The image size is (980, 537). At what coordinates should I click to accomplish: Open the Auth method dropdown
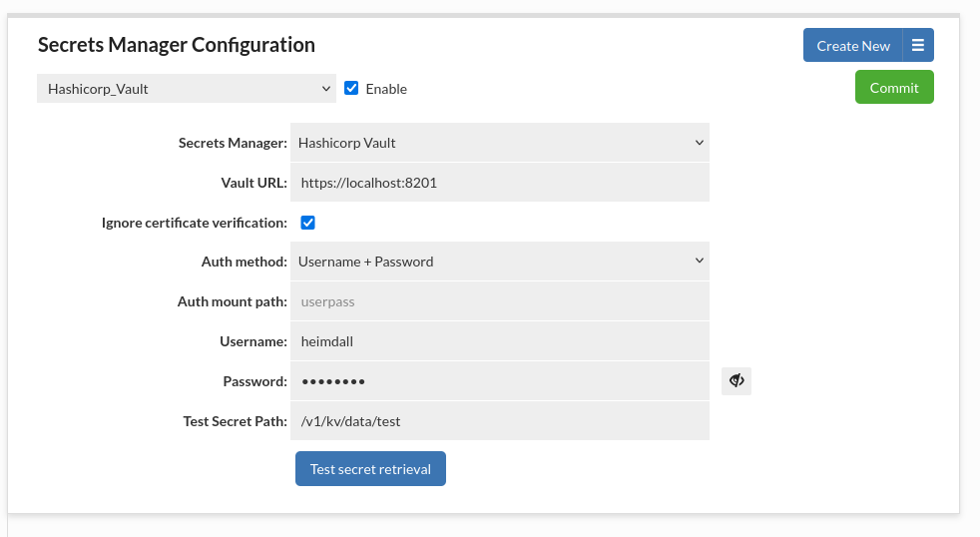[x=499, y=262]
